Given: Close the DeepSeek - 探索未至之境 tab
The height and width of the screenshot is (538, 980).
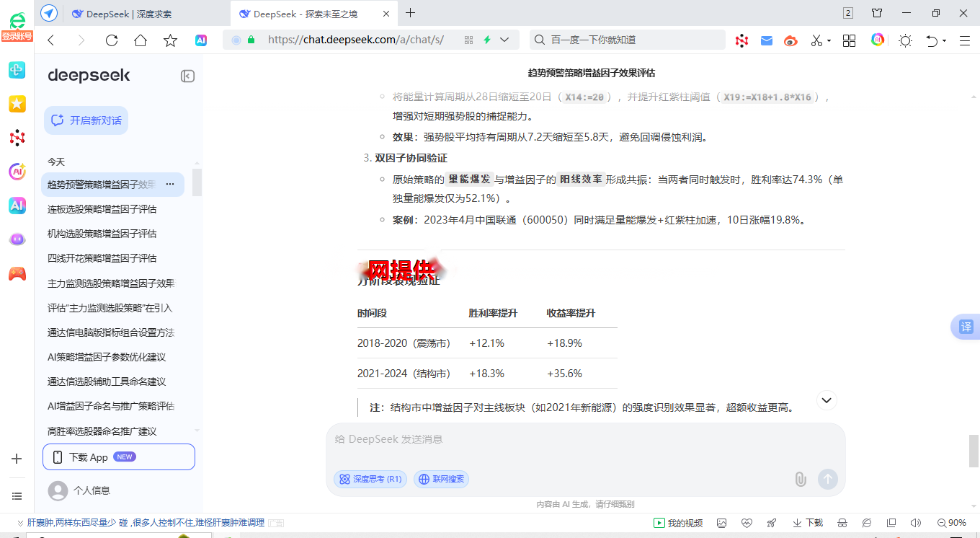Looking at the screenshot, I should point(386,14).
